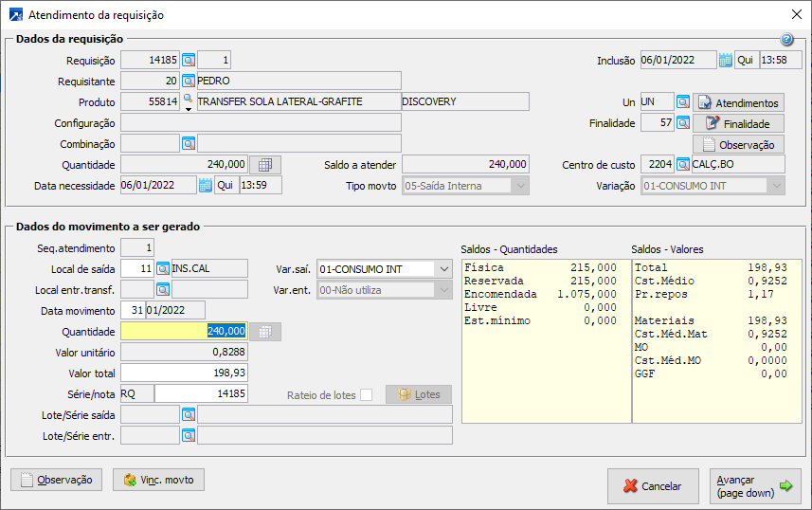The height and width of the screenshot is (510, 812).
Task: Open the Data necessidade calendar icon
Action: click(205, 185)
